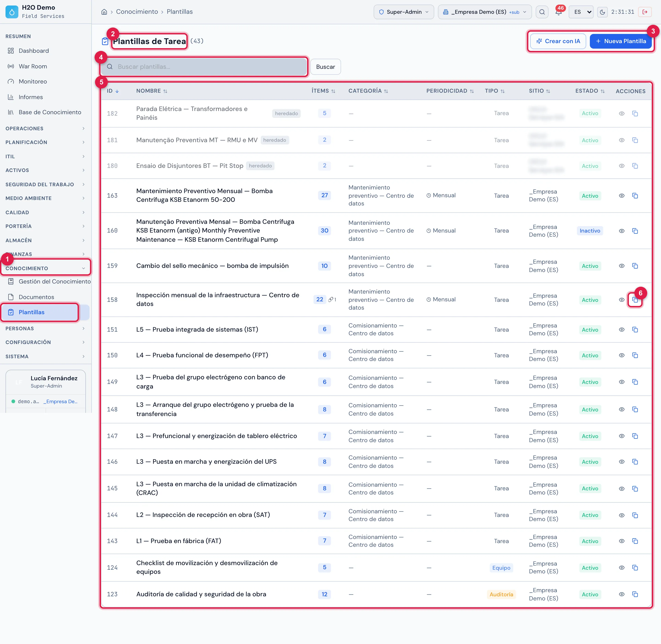Open War Room in the sidebar

[x=33, y=66]
